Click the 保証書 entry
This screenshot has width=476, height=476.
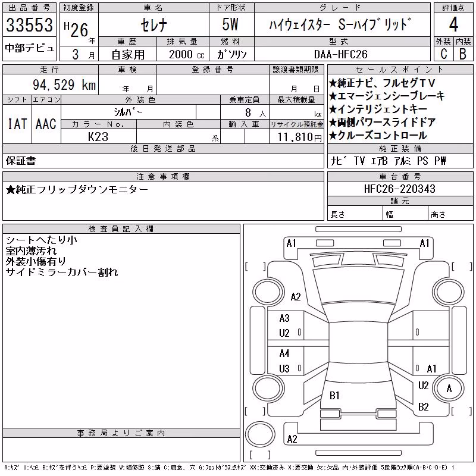pos(21,161)
